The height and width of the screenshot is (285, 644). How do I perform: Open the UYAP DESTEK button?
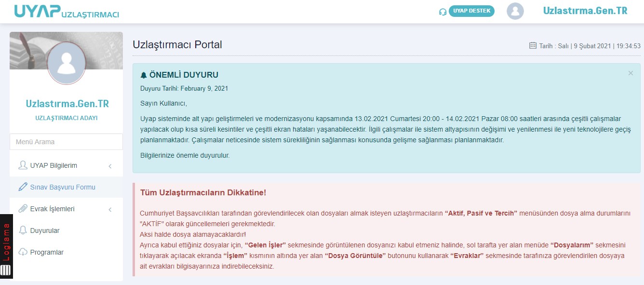[x=471, y=11]
